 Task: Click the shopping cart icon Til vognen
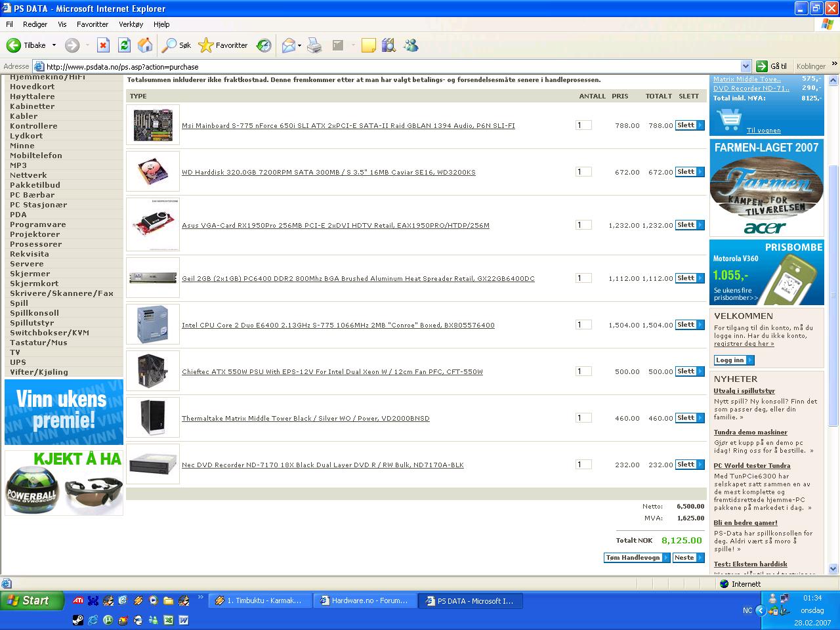click(730, 120)
